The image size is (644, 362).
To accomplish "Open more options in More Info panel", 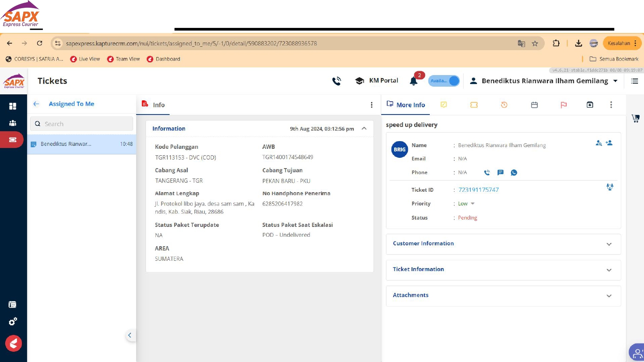I will pyautogui.click(x=611, y=105).
